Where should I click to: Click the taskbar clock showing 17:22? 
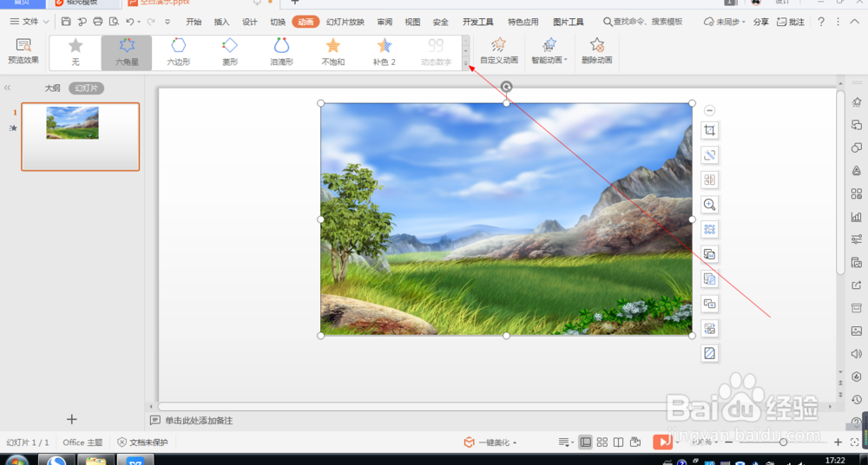(x=835, y=460)
